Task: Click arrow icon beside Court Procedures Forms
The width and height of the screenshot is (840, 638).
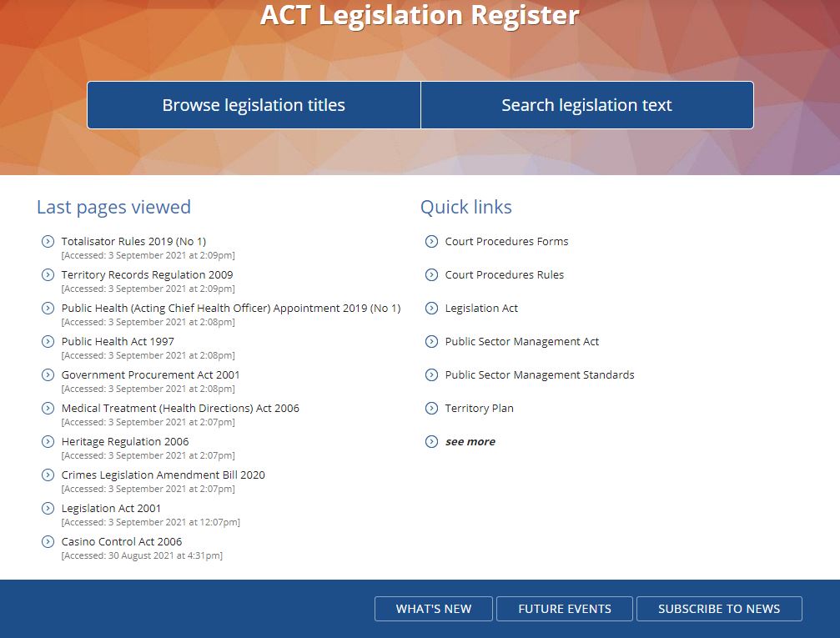Action: point(431,242)
